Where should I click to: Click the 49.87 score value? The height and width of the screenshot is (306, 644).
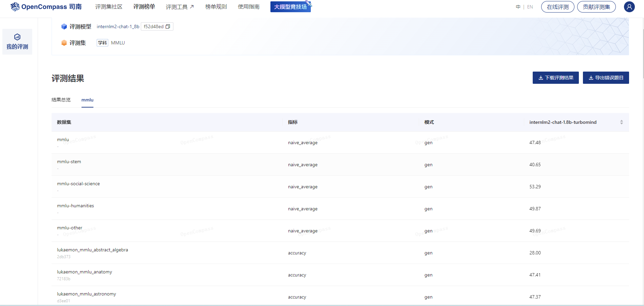tap(535, 209)
